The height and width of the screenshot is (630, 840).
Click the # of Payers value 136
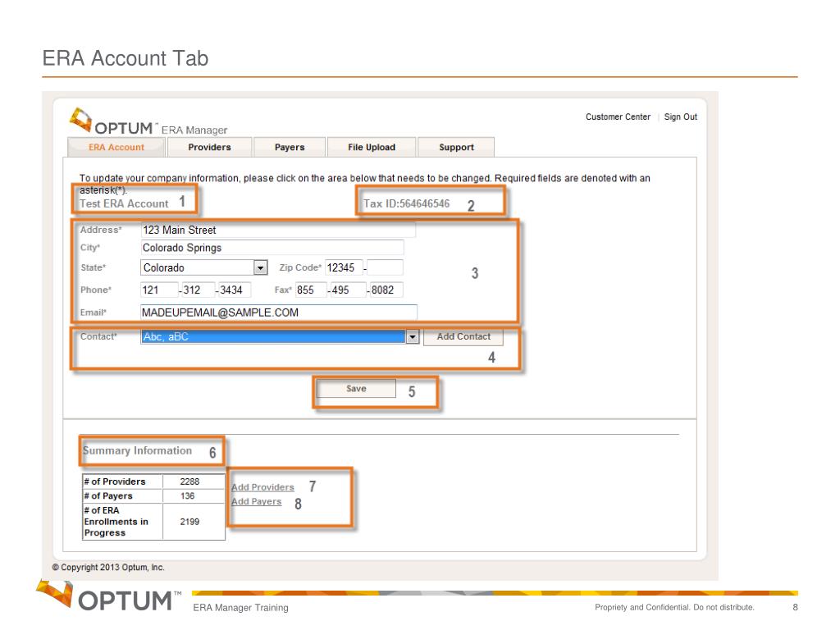(x=188, y=496)
